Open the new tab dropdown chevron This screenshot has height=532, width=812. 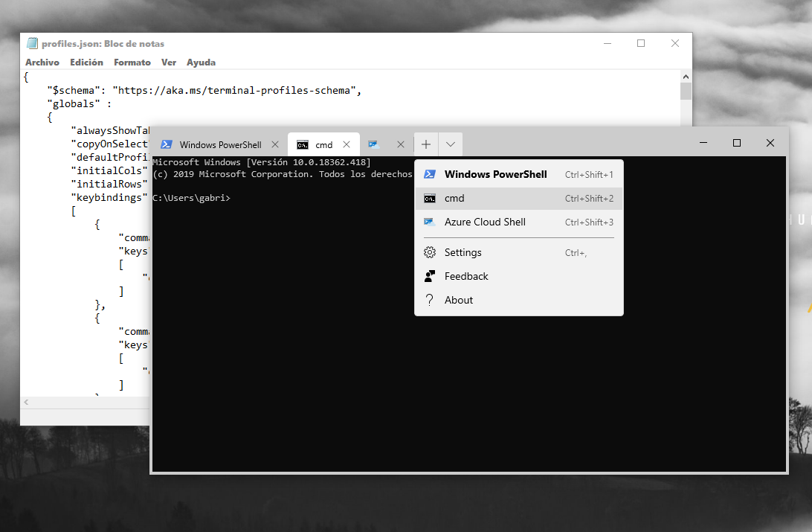coord(450,144)
